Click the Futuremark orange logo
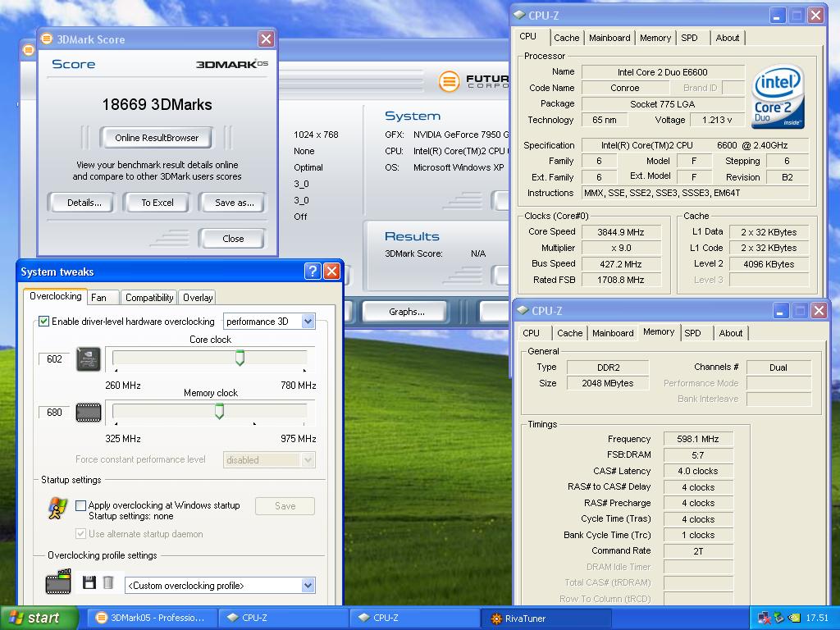 [449, 81]
